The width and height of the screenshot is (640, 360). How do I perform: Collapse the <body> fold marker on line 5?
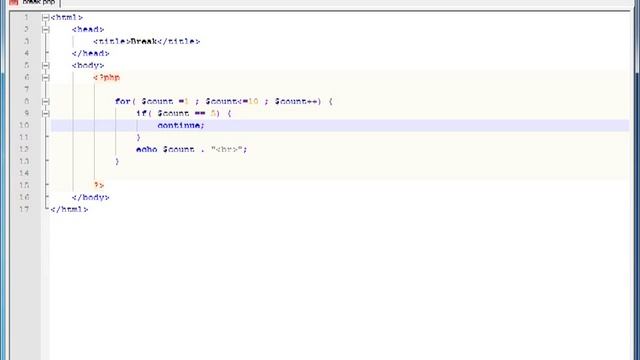[45, 65]
